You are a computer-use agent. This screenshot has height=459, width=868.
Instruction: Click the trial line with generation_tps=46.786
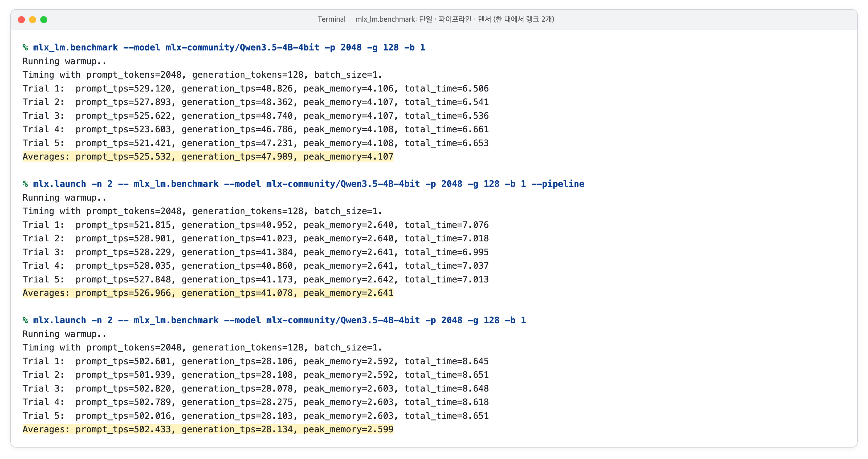tap(255, 129)
